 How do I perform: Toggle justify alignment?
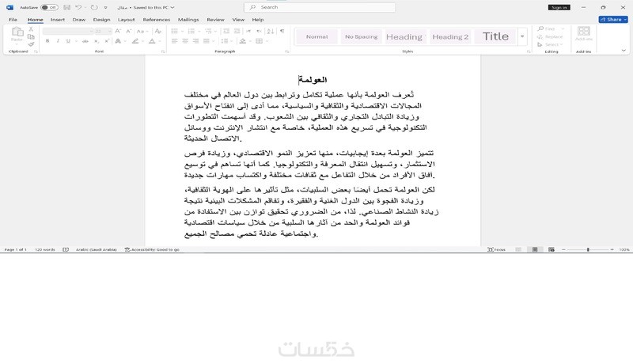coord(206,41)
